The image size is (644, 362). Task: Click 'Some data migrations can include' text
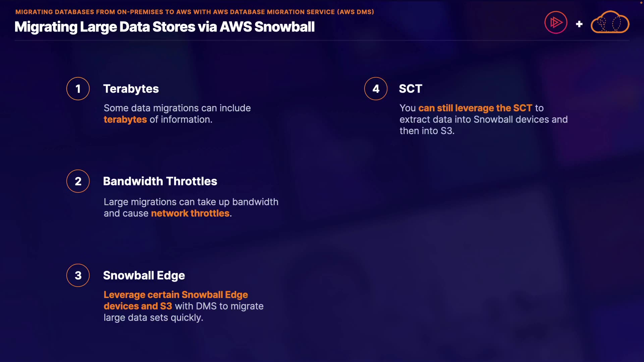(x=177, y=108)
